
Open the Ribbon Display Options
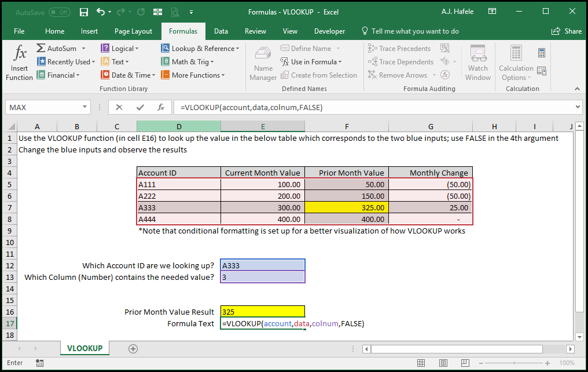(x=492, y=12)
